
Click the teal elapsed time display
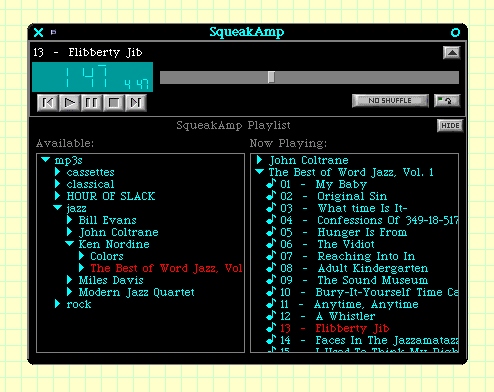93,77
